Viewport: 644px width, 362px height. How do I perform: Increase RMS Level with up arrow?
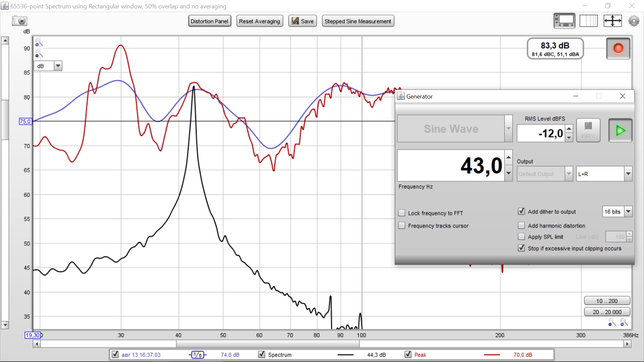569,129
